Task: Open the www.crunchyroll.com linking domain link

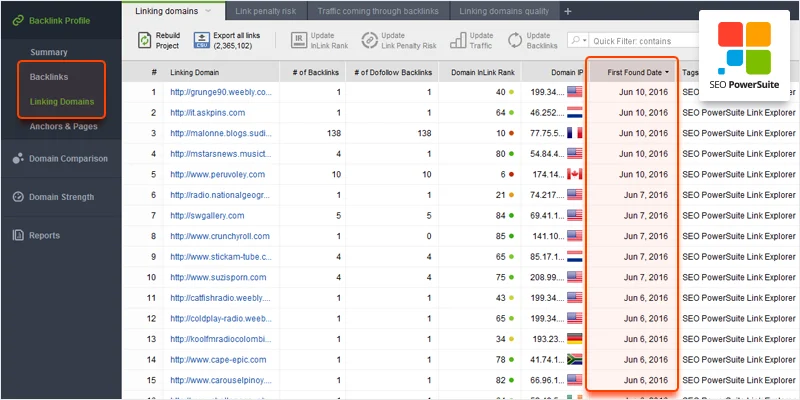Action: pyautogui.click(x=220, y=235)
